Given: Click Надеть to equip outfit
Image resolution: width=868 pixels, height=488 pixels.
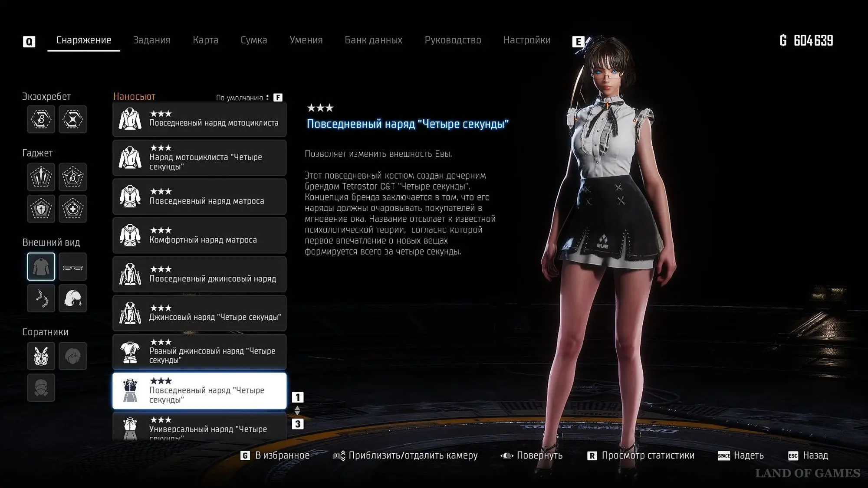Looking at the screenshot, I should click(749, 455).
